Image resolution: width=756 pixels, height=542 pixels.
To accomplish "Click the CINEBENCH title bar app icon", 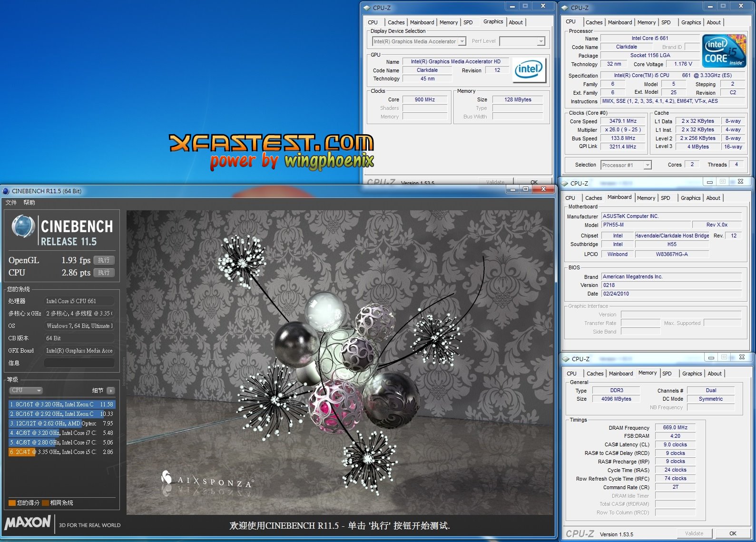I will 6,191.
